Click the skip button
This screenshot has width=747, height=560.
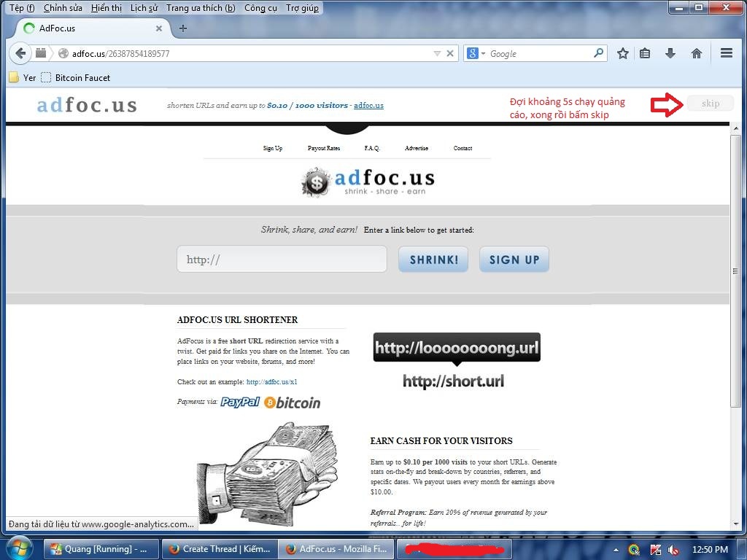[710, 104]
